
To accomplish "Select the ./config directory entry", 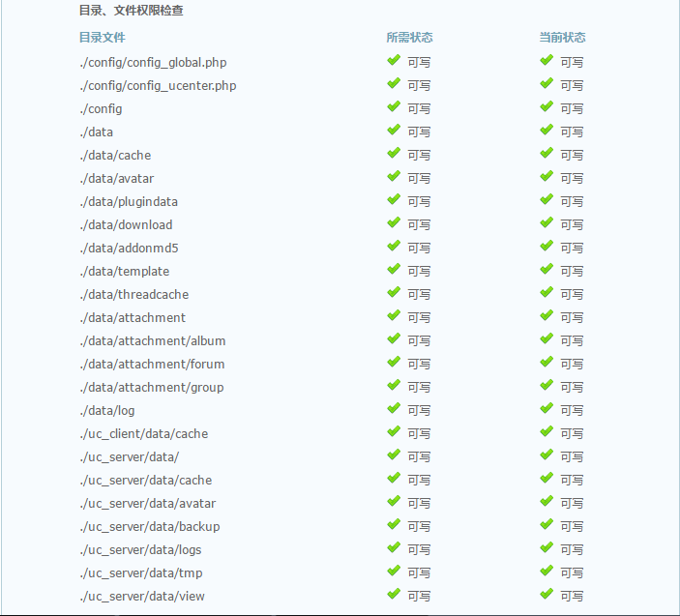I will coord(101,109).
